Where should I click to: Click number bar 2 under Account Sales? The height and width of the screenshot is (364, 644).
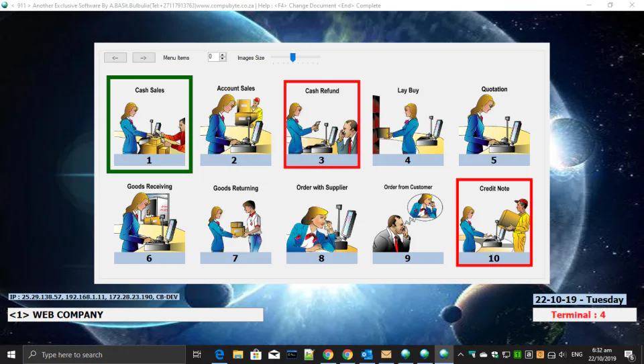pos(235,160)
